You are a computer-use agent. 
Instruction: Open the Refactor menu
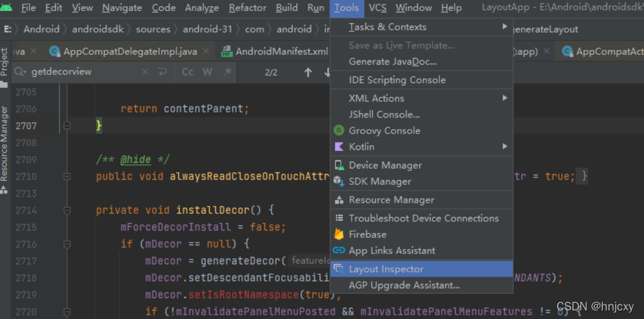(248, 8)
